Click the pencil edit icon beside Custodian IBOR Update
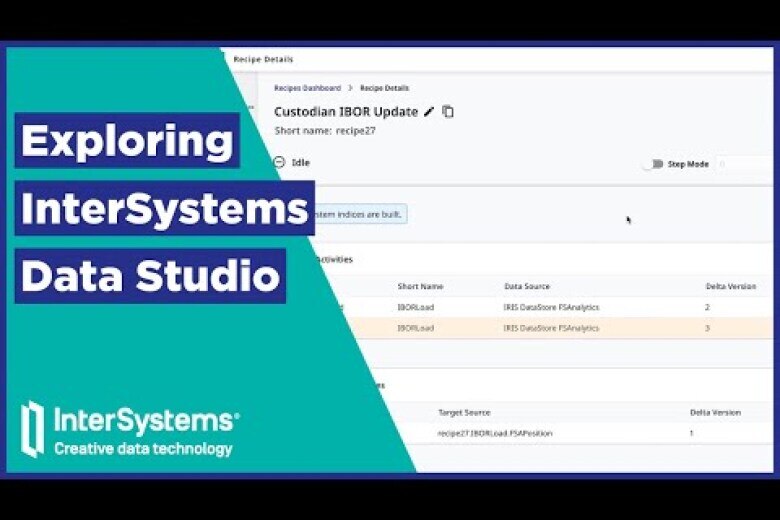 pyautogui.click(x=429, y=112)
